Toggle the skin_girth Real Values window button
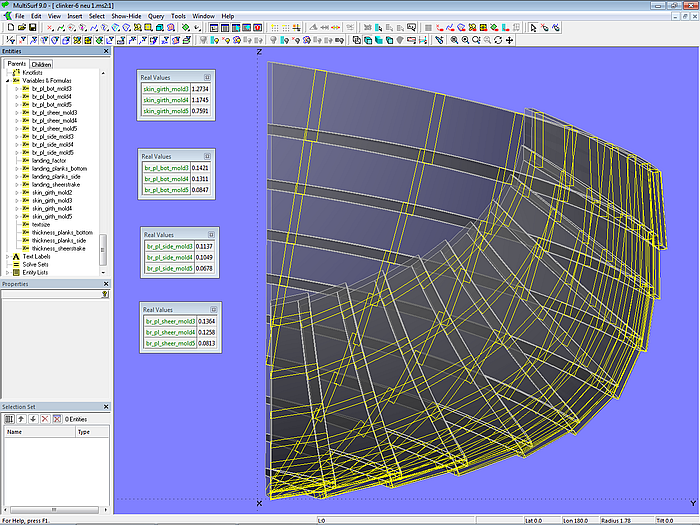700x525 pixels. coord(208,76)
